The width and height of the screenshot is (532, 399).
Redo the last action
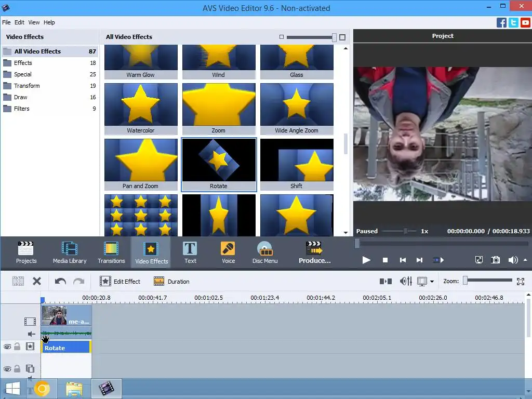(x=79, y=281)
